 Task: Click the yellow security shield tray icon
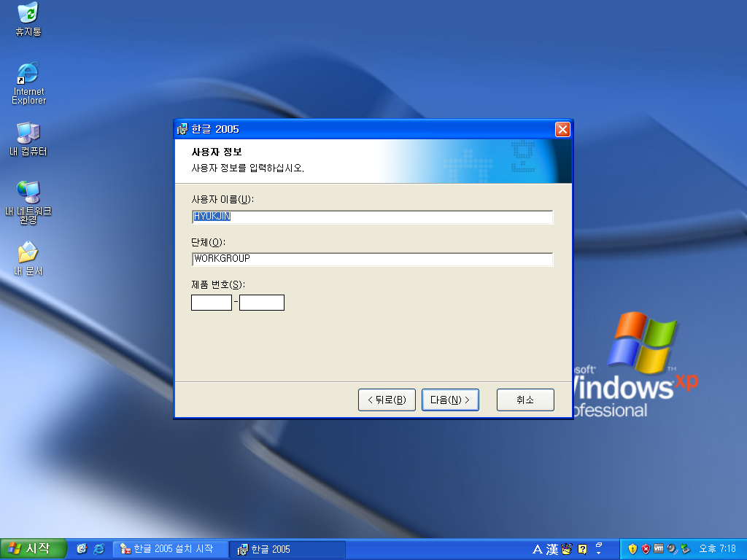632,549
